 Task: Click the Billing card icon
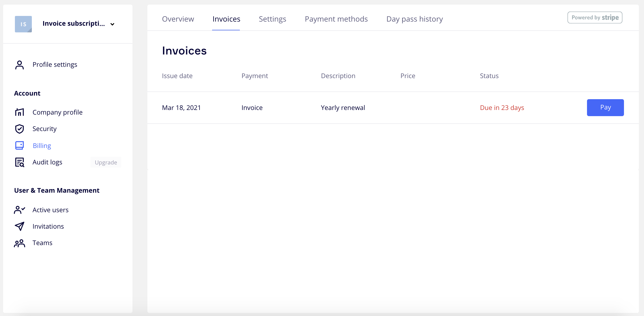tap(20, 145)
